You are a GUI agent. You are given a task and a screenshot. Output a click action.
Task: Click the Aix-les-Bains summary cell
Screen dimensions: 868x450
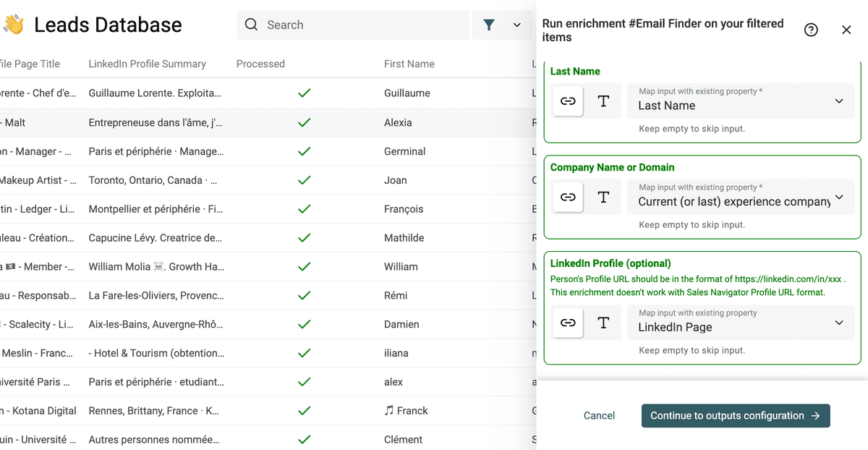pos(156,324)
